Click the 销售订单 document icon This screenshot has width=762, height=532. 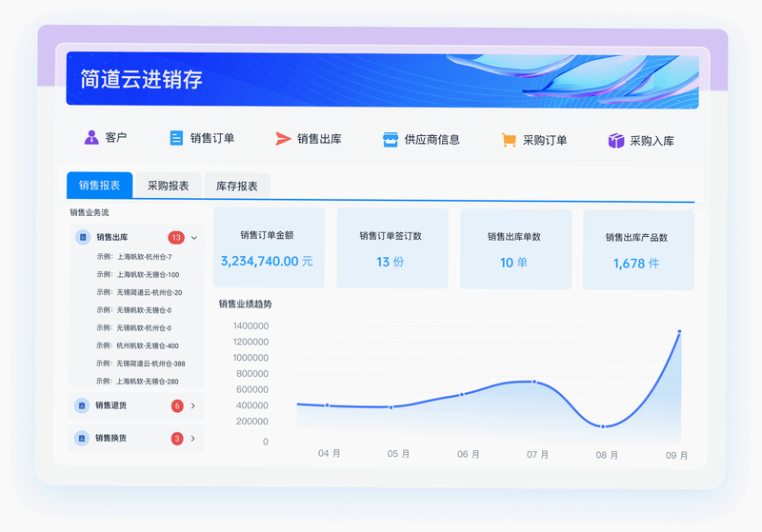coord(176,138)
